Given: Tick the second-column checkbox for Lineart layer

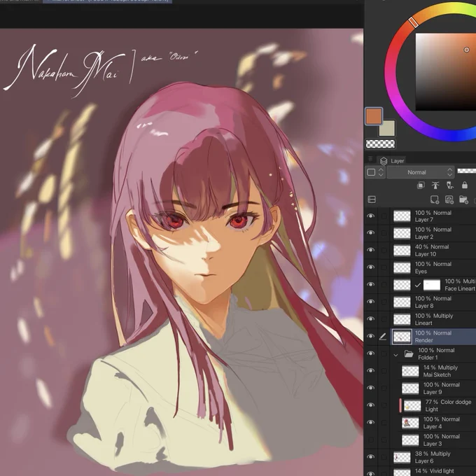Looking at the screenshot, I should click(384, 319).
